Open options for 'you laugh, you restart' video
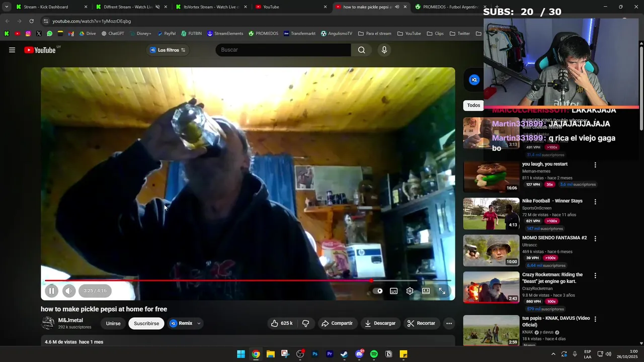Screen dimensions: 644x362 pyautogui.click(x=595, y=165)
